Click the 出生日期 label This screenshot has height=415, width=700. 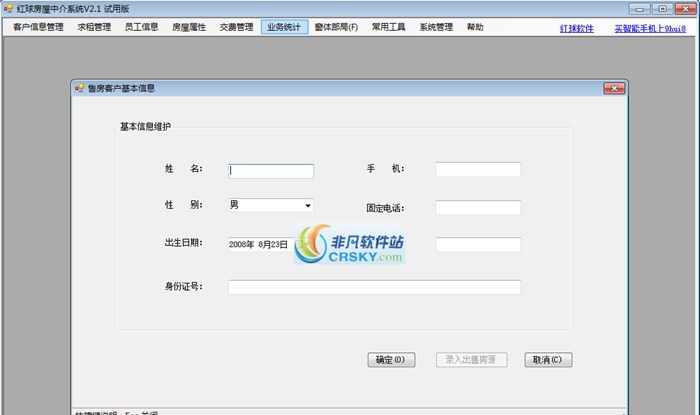point(183,243)
